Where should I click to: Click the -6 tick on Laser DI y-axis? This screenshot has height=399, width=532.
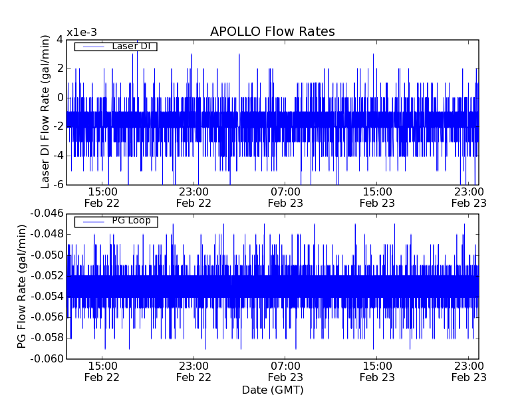[58, 184]
